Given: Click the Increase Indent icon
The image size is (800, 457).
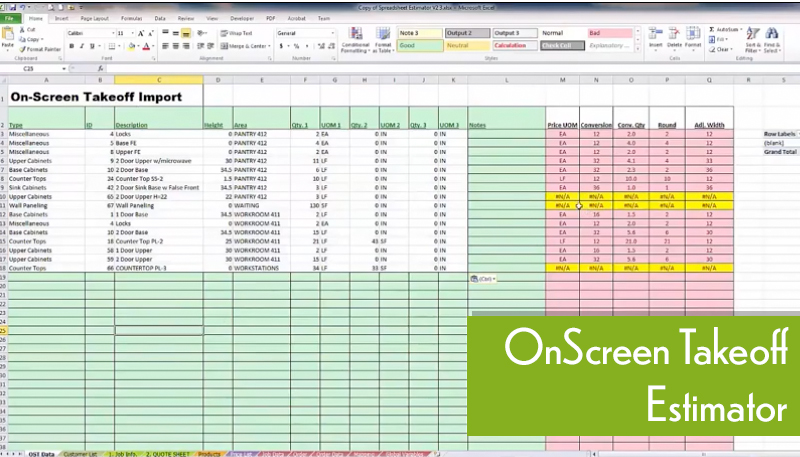Looking at the screenshot, I should click(x=210, y=46).
